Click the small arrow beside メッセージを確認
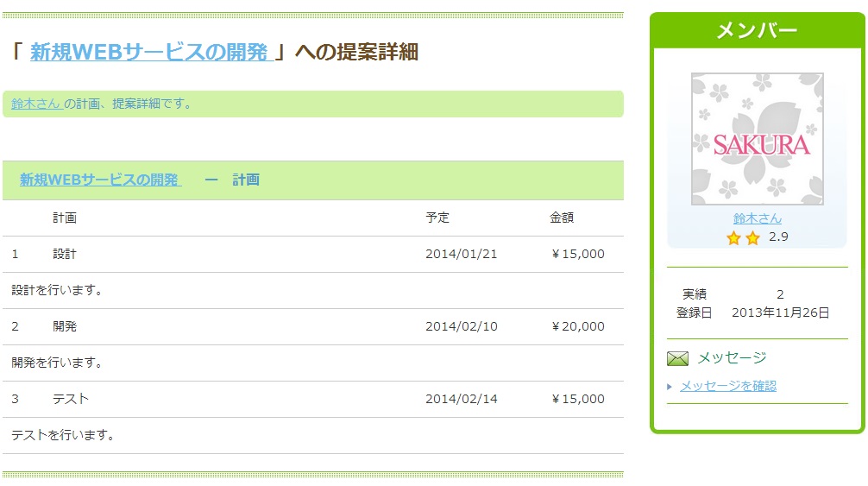Screen dimensions: 868x486 click(x=670, y=387)
